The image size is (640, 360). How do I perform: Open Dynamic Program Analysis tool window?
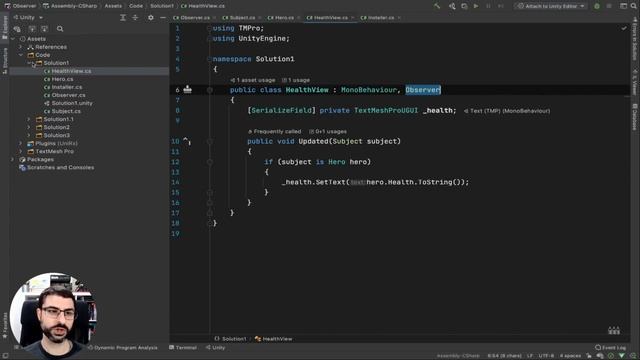(122, 347)
